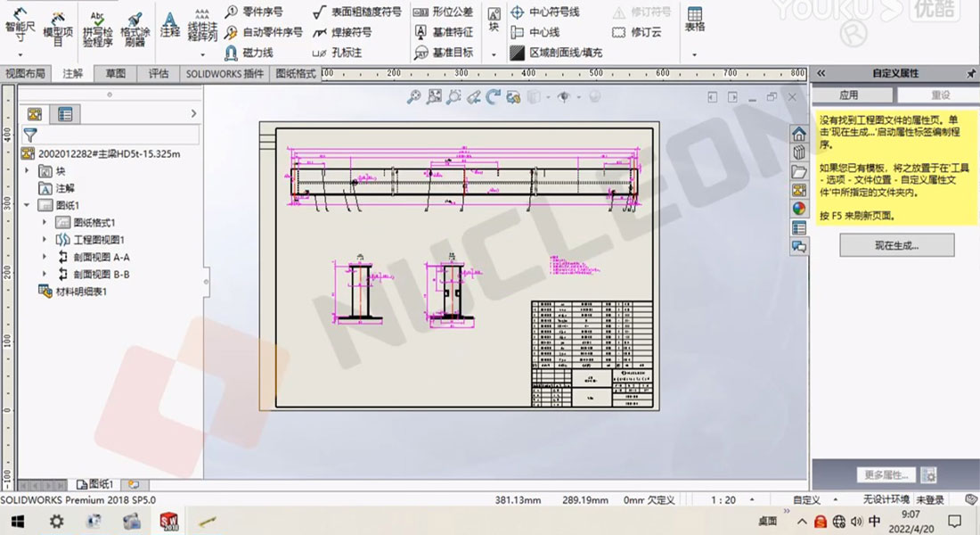Click the feature tree filter funnel icon

click(30, 136)
